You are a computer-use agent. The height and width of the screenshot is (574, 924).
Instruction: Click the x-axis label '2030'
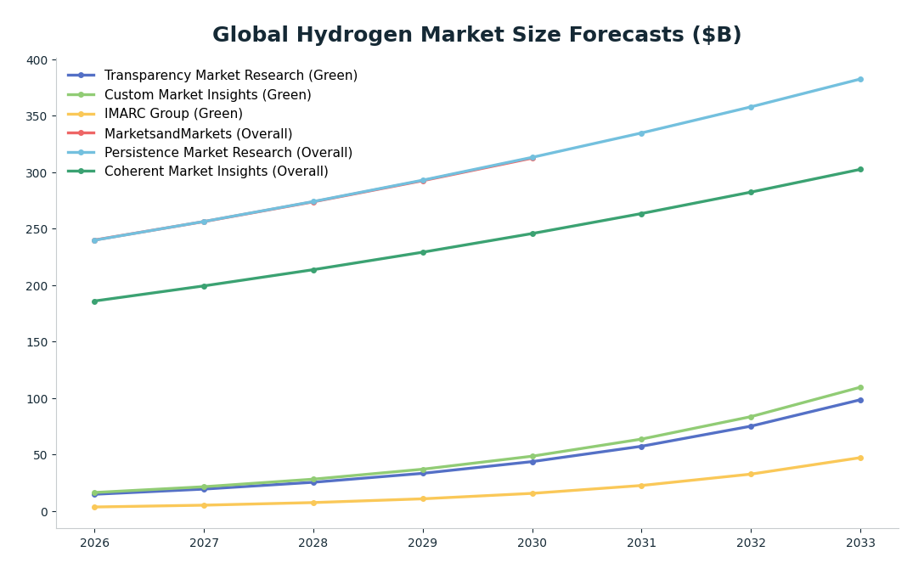tap(532, 543)
